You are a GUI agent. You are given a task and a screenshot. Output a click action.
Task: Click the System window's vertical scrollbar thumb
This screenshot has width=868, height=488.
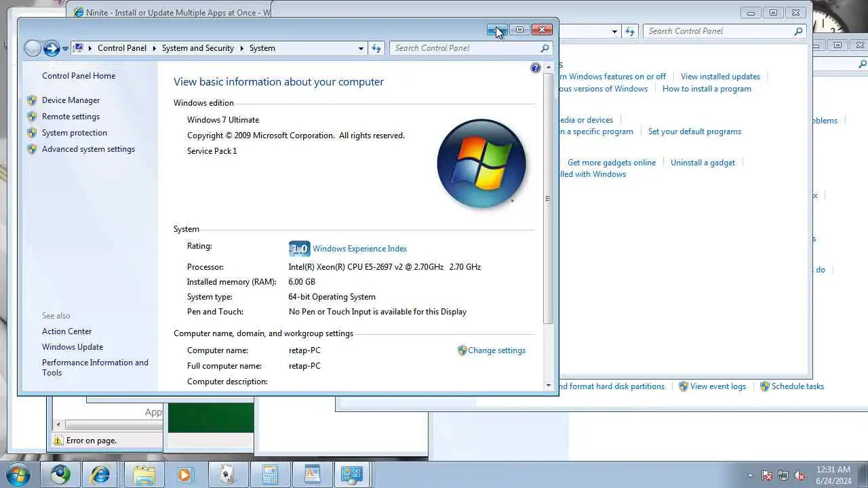pyautogui.click(x=549, y=198)
